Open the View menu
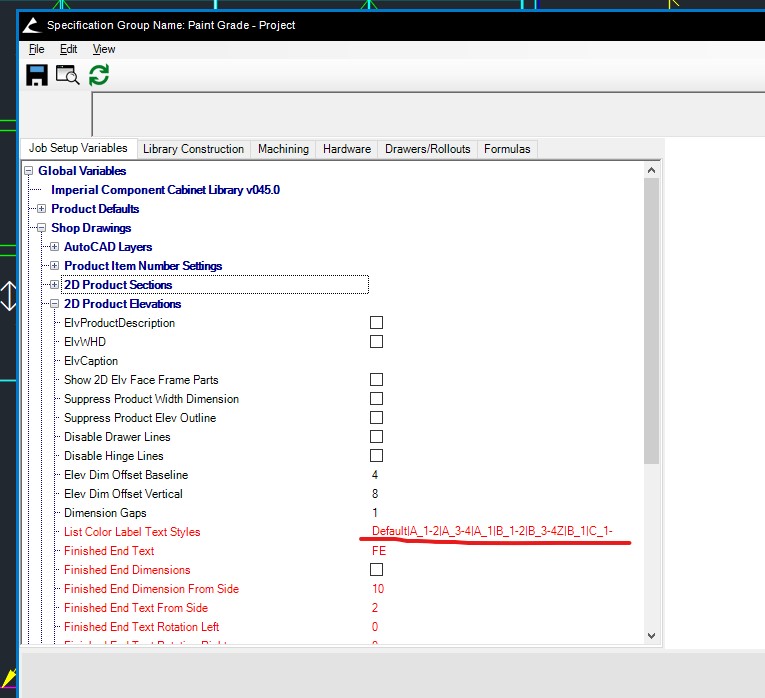Image resolution: width=765 pixels, height=698 pixels. pyautogui.click(x=104, y=49)
